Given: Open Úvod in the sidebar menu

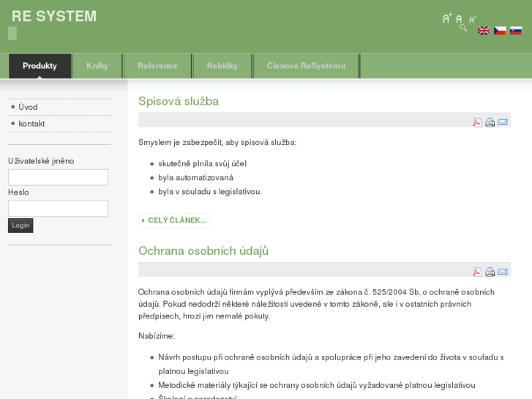Looking at the screenshot, I should [x=28, y=107].
